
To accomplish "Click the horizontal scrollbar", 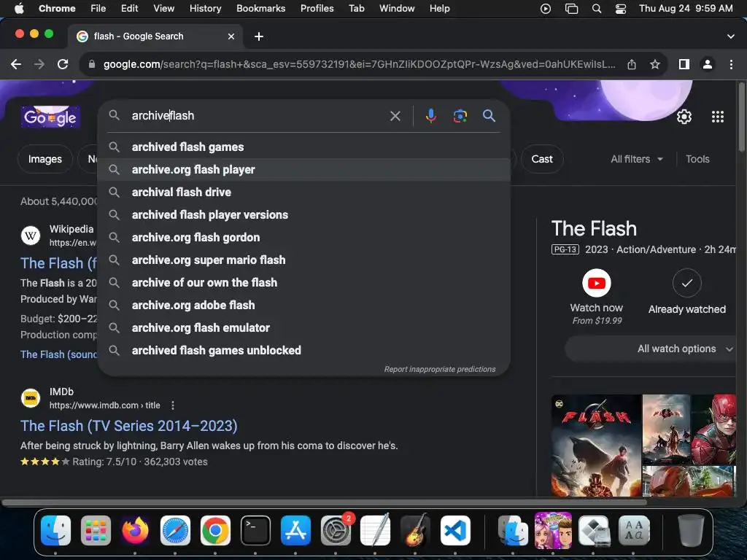I will [324, 502].
